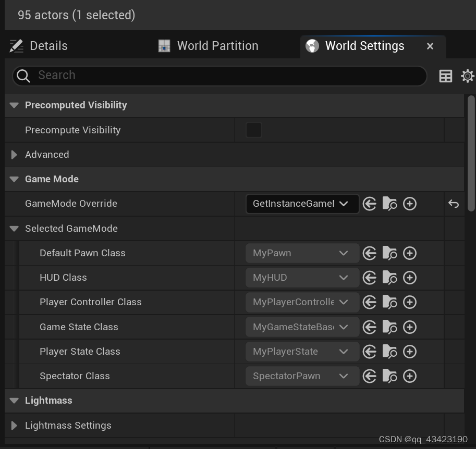Create new GameMode Override class with plus icon
This screenshot has width=476, height=449.
(x=410, y=204)
